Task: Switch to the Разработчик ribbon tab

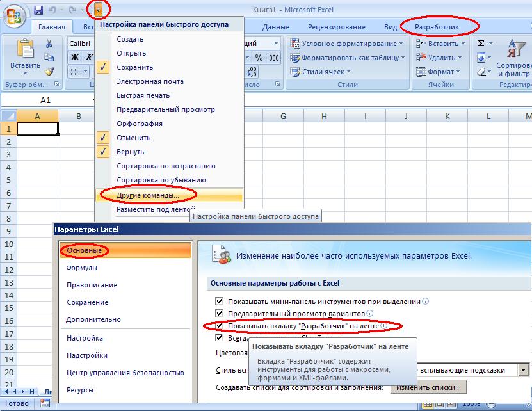Action: [x=437, y=27]
